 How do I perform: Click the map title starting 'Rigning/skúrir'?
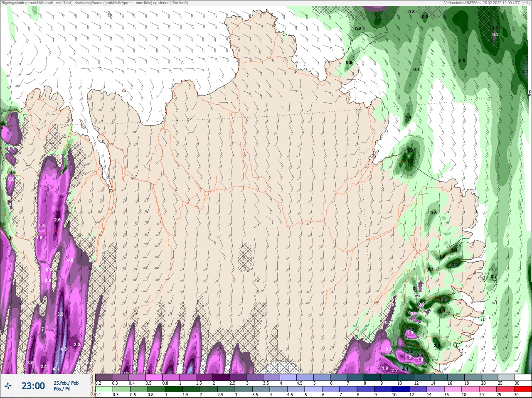click(94, 2)
